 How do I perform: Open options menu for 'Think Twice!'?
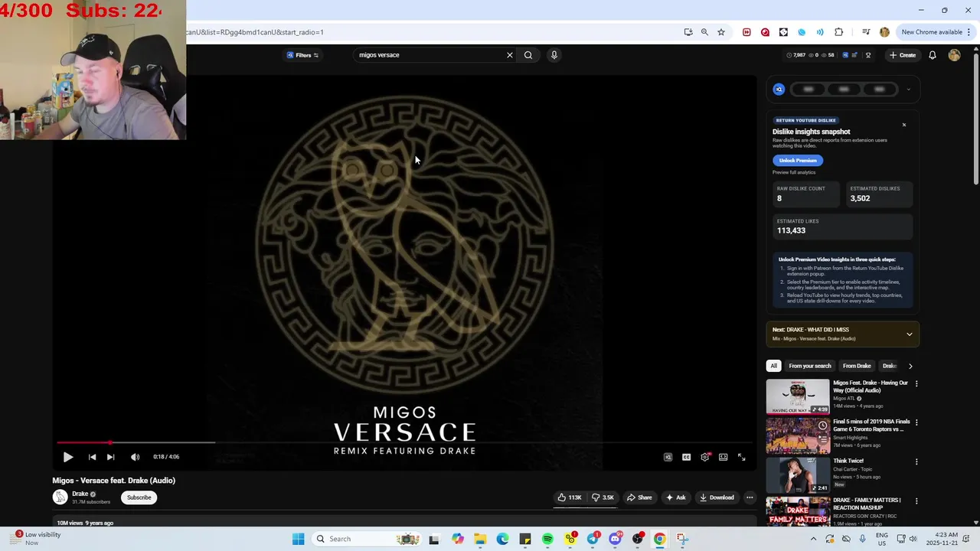coord(916,461)
